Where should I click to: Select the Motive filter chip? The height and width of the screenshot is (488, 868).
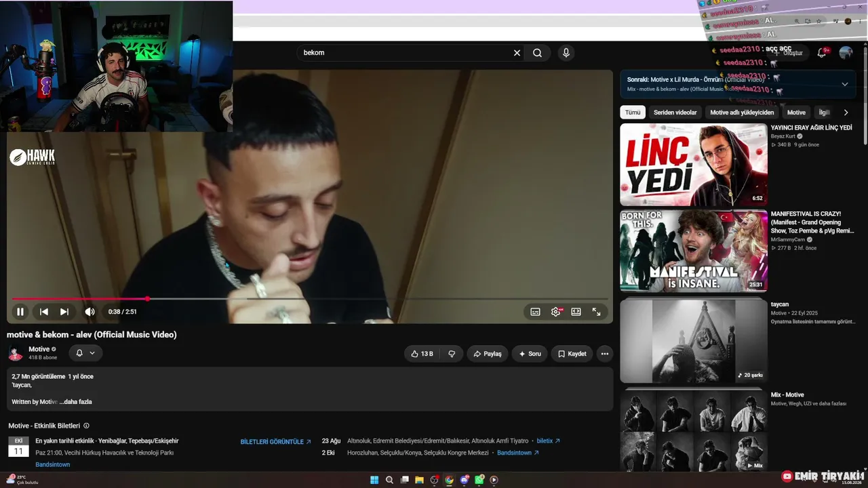pyautogui.click(x=796, y=113)
